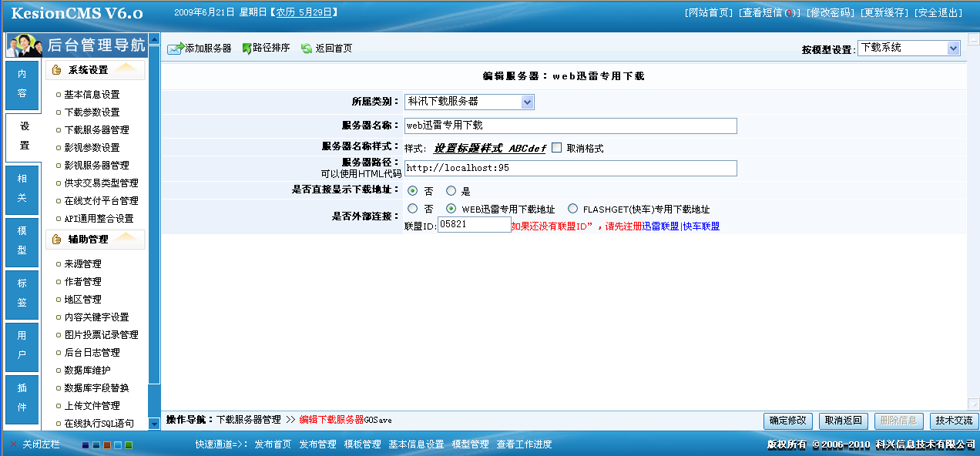The image size is (980, 456).
Task: Open the 所属类别 dropdown
Action: click(527, 102)
